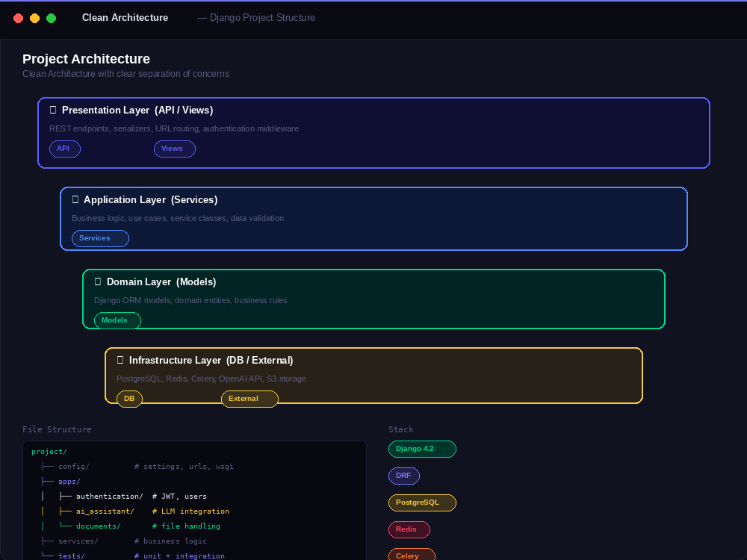
Task: Click the '# unit + integration' comment
Action: [179, 556]
